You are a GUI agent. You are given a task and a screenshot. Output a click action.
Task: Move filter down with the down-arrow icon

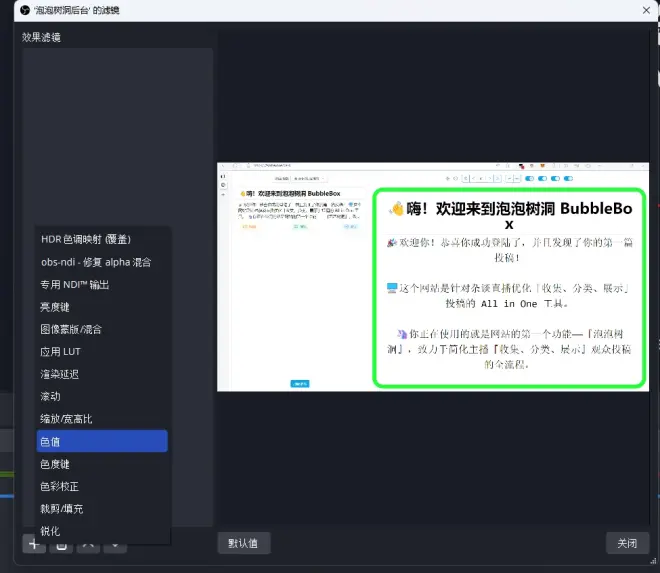115,546
